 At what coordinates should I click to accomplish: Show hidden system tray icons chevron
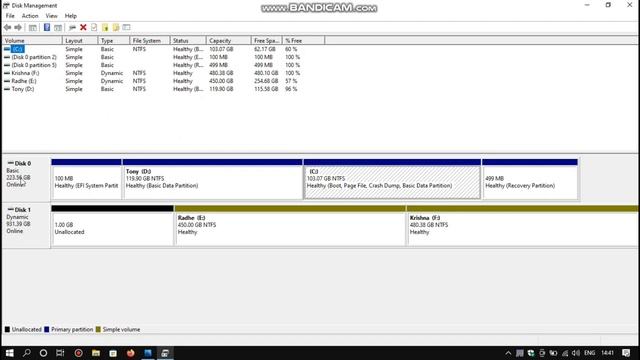508,353
